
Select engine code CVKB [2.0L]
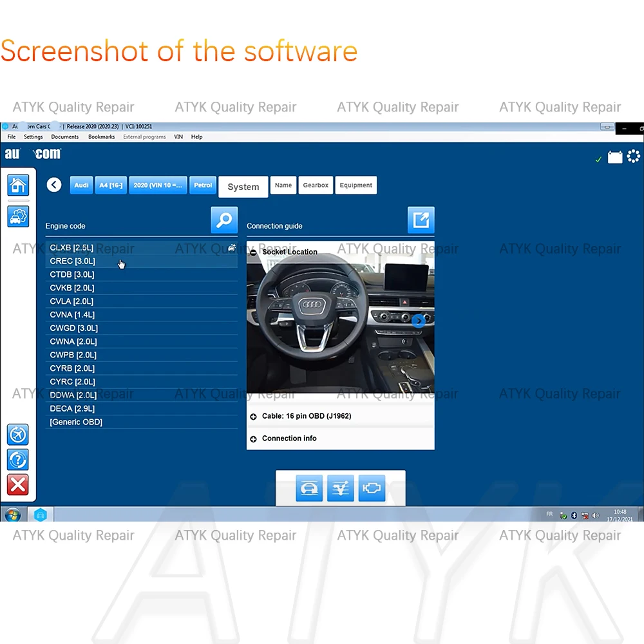click(x=141, y=288)
